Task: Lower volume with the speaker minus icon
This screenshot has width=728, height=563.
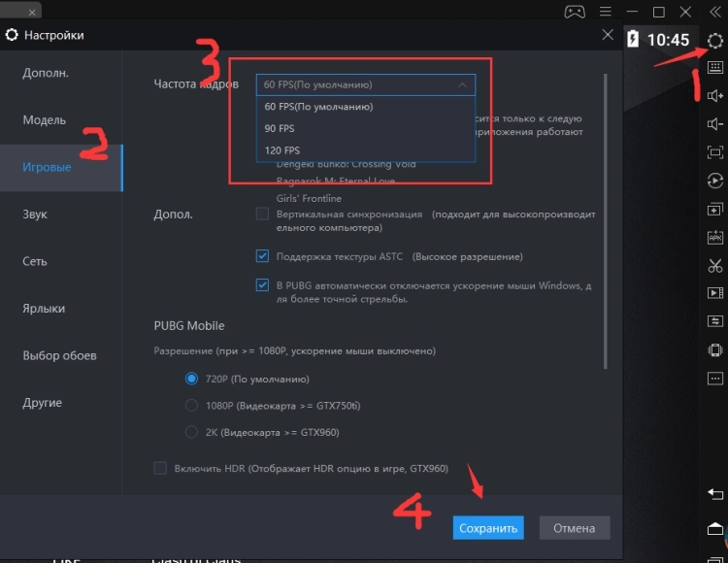Action: 715,123
